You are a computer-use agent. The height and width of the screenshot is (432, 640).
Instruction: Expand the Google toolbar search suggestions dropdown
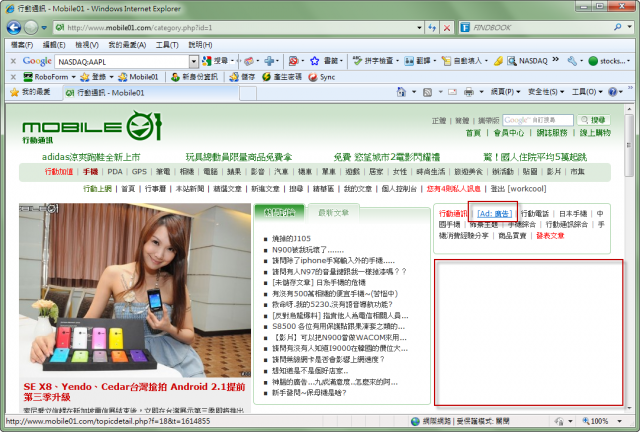[x=194, y=62]
